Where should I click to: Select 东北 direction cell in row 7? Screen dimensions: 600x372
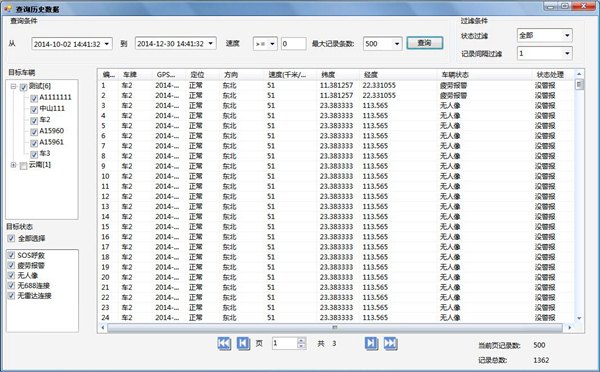tap(230, 146)
